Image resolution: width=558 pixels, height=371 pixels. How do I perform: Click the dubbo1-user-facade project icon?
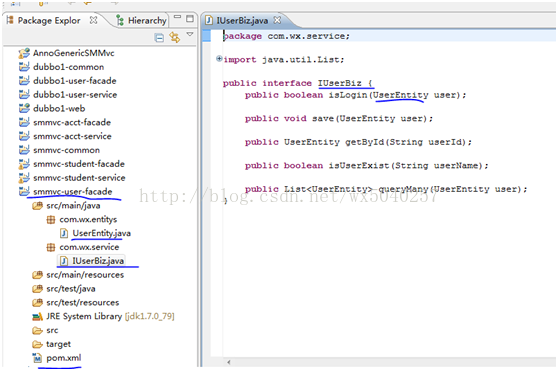click(24, 81)
